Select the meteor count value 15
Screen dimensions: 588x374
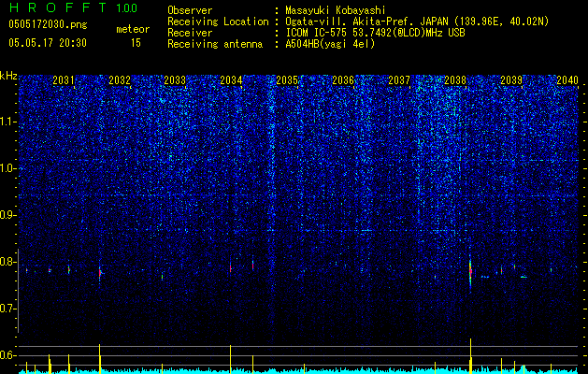(136, 43)
